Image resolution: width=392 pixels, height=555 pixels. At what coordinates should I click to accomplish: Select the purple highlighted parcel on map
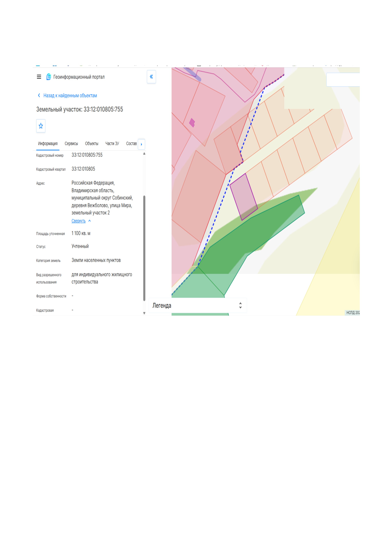click(x=243, y=196)
